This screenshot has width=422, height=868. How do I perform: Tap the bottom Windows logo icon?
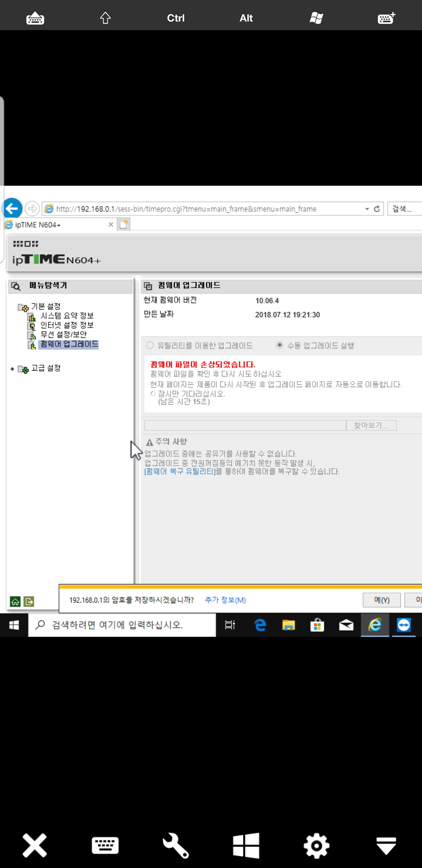pyautogui.click(x=246, y=845)
